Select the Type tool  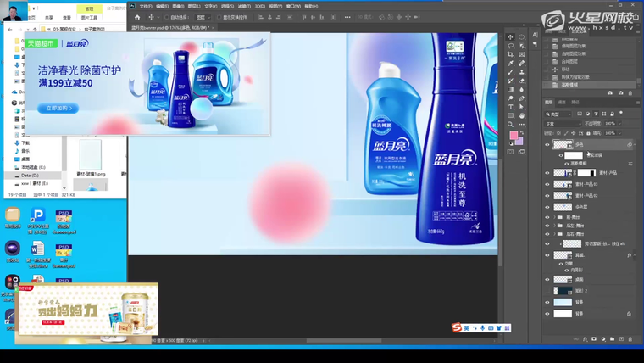pos(510,107)
